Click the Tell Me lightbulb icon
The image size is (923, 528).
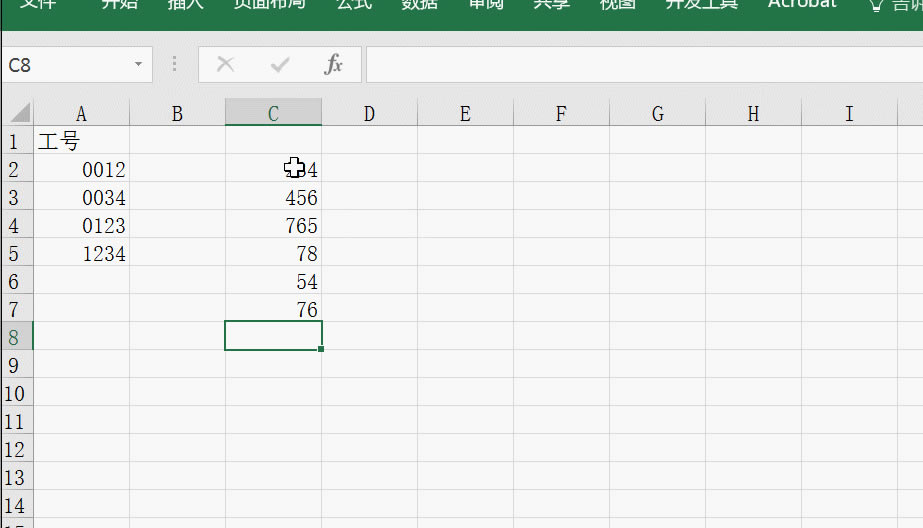[876, 5]
